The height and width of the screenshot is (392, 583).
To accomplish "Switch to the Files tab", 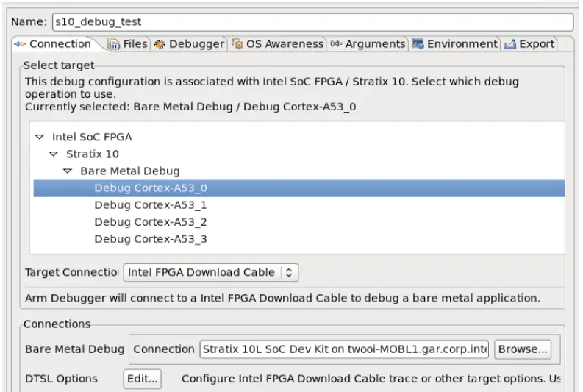I will [x=129, y=44].
